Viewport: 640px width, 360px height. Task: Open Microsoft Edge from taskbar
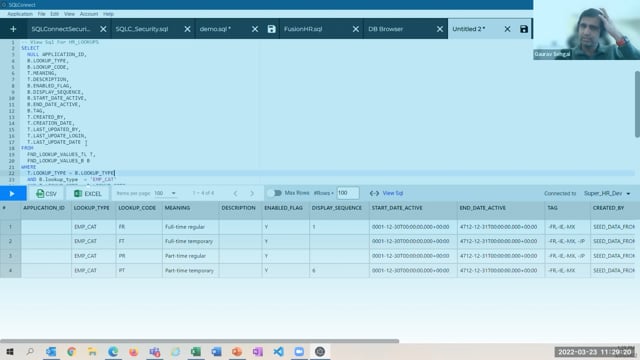[x=113, y=351]
